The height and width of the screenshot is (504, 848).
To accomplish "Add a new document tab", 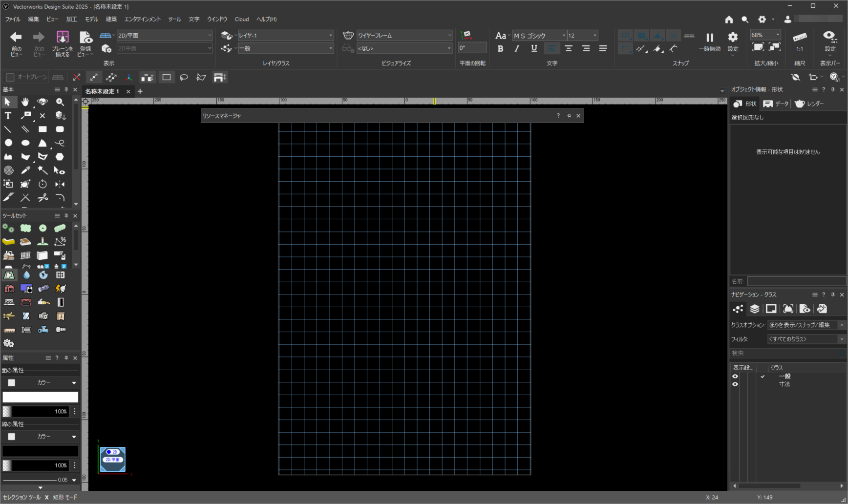I will pyautogui.click(x=140, y=91).
